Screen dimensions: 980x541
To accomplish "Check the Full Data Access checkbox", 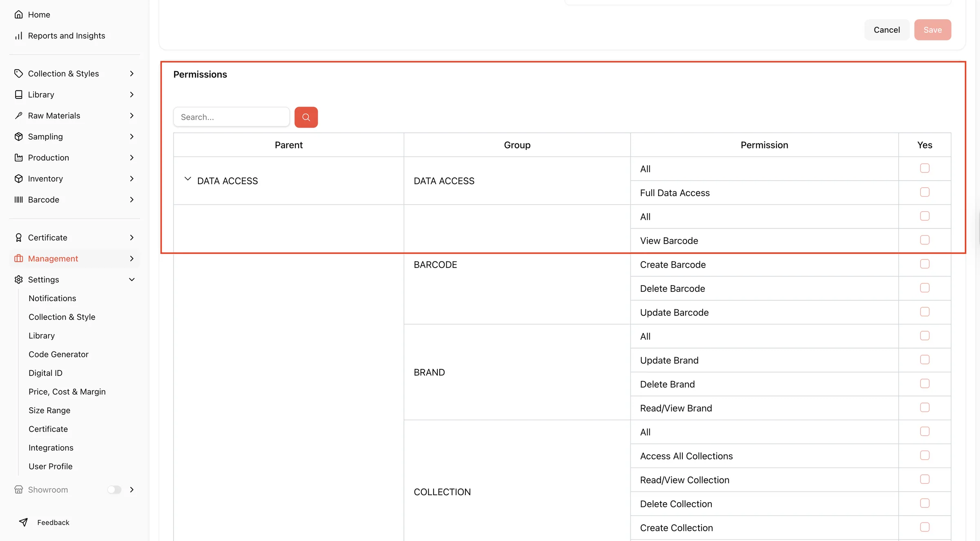I will (x=924, y=192).
